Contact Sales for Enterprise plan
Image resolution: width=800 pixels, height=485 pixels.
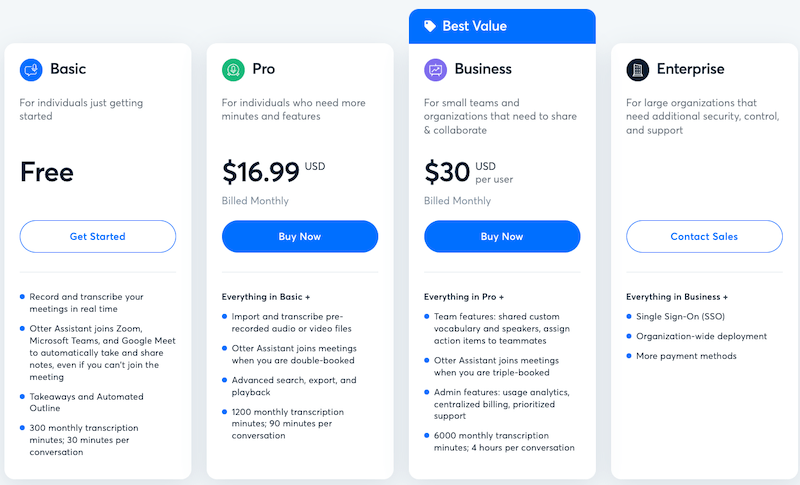704,237
